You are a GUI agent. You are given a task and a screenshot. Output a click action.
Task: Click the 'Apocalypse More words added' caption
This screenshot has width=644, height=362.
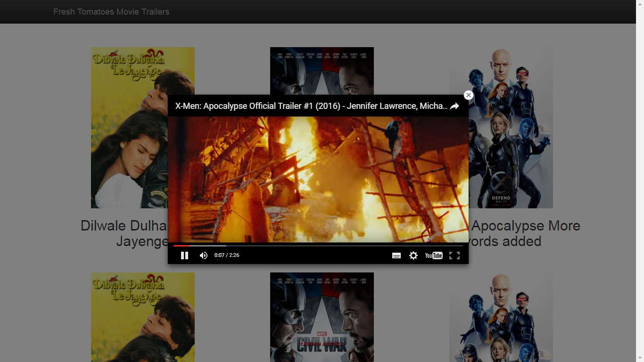[x=522, y=233]
